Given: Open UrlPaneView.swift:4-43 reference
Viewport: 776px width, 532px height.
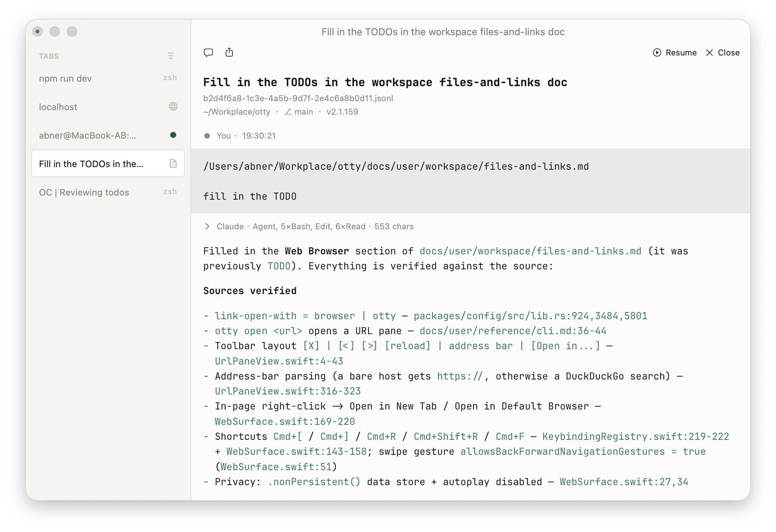Looking at the screenshot, I should [279, 361].
